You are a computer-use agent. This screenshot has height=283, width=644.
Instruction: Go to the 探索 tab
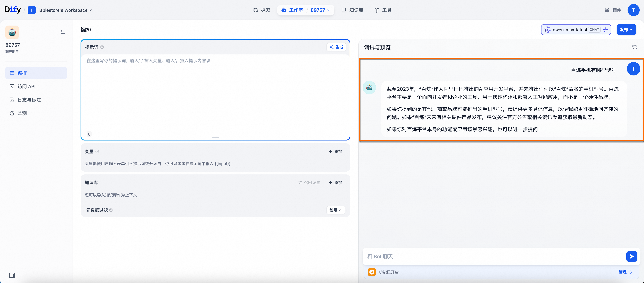pyautogui.click(x=261, y=10)
